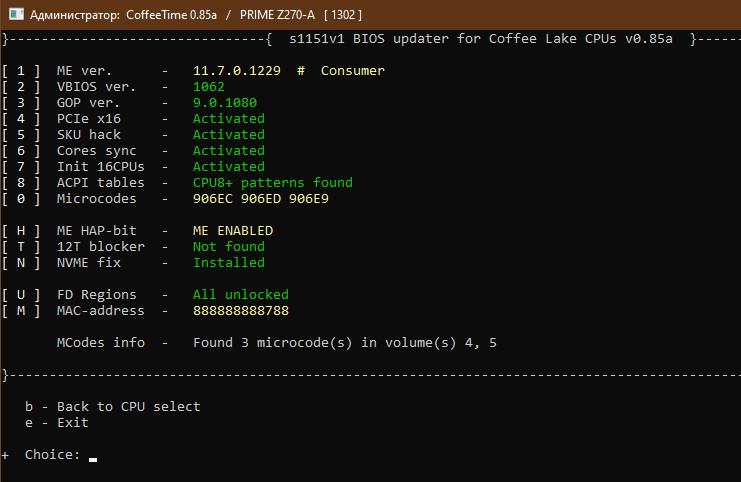This screenshot has width=741, height=482.
Task: Click VBIOS version value '1062'
Action: (x=208, y=86)
